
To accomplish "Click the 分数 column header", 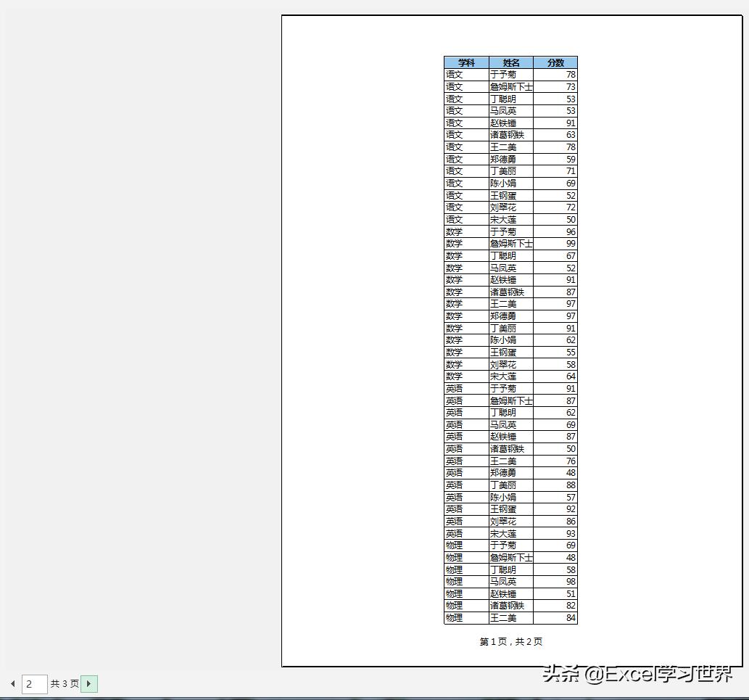I will click(x=555, y=62).
